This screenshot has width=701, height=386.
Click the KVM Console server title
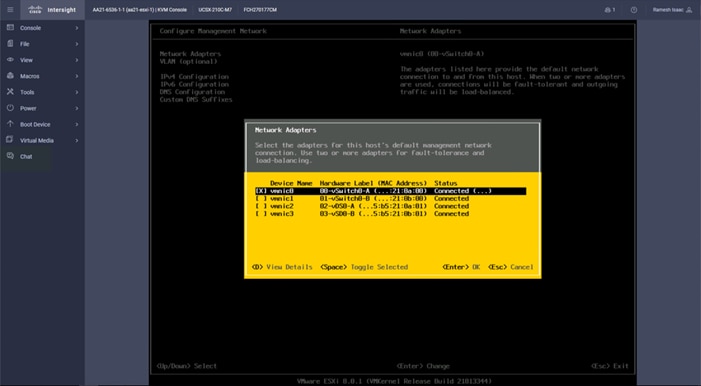pos(139,10)
